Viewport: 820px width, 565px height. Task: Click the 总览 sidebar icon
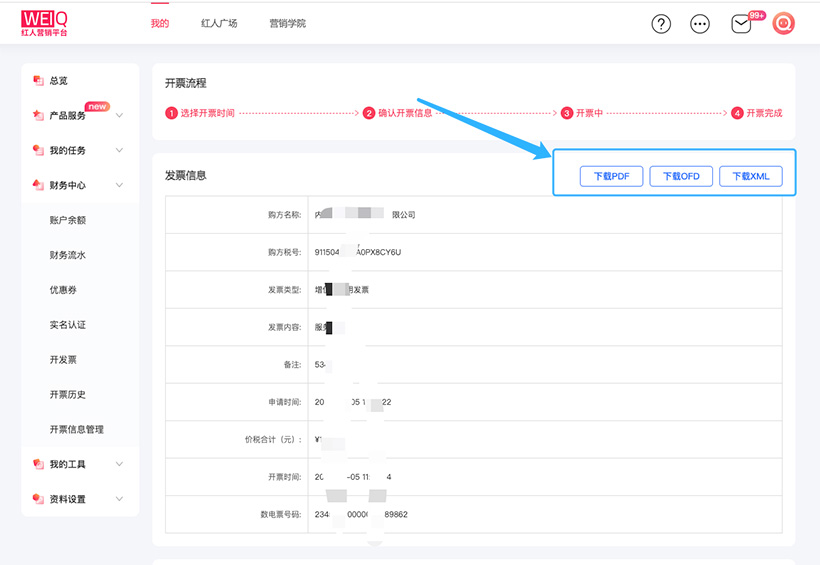pos(38,81)
